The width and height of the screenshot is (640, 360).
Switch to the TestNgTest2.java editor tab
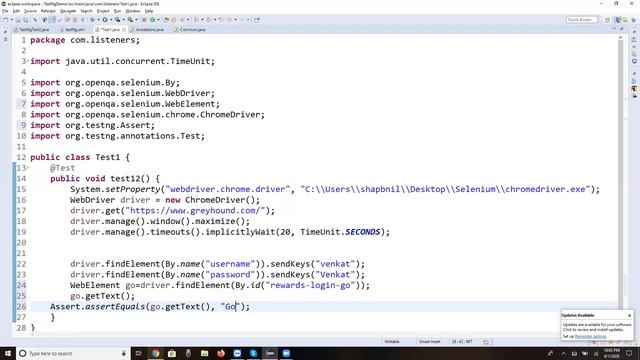[31, 30]
